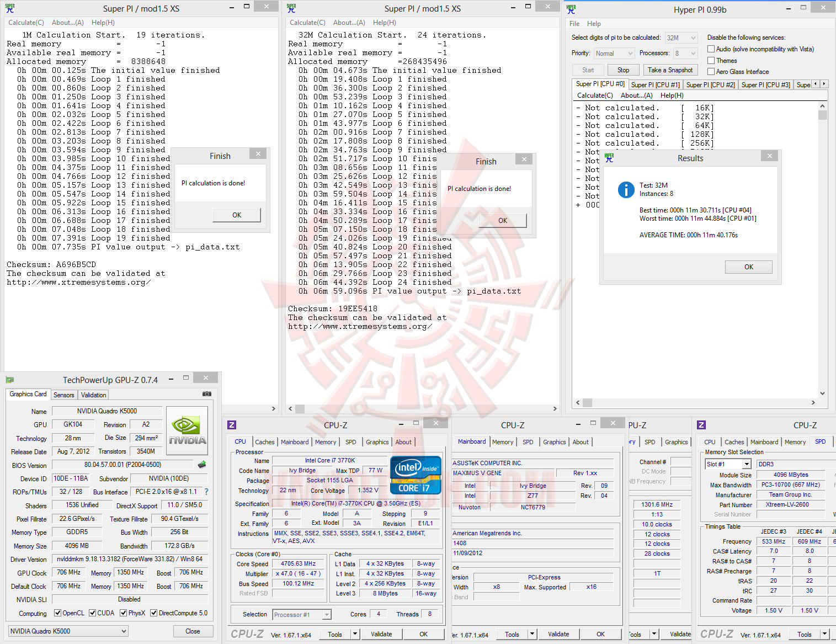The height and width of the screenshot is (644, 836).
Task: Click the NVIDIA logo in GPU-Z
Action: 187,430
